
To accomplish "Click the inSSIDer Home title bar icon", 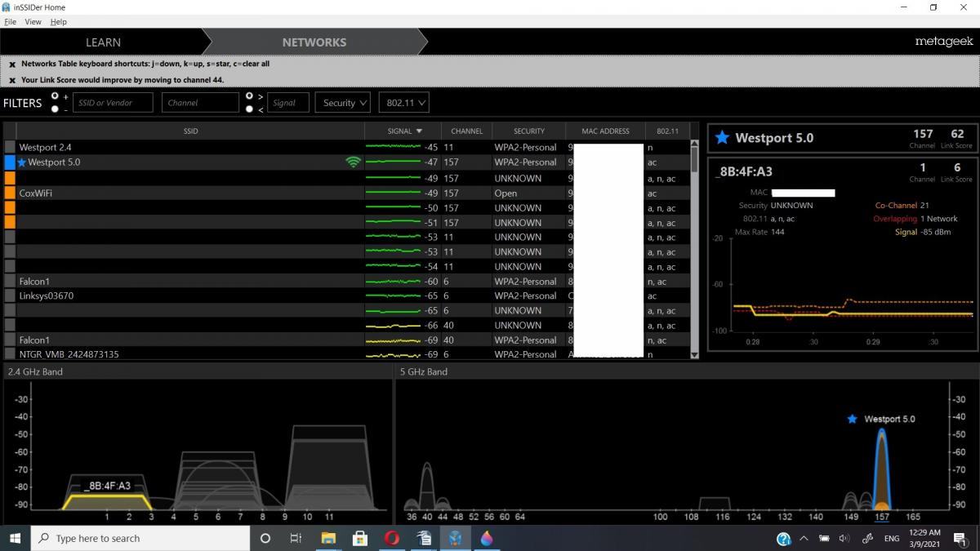I will pyautogui.click(x=7, y=7).
